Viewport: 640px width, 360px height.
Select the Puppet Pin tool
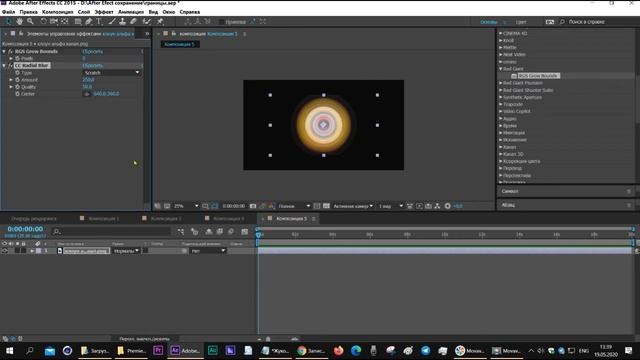(x=160, y=21)
